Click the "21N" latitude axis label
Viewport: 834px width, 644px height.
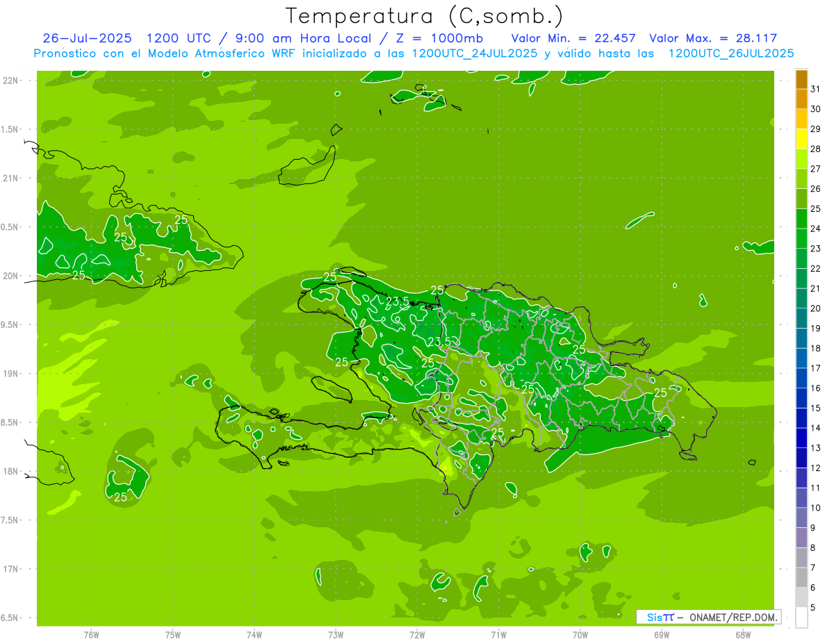click(11, 179)
